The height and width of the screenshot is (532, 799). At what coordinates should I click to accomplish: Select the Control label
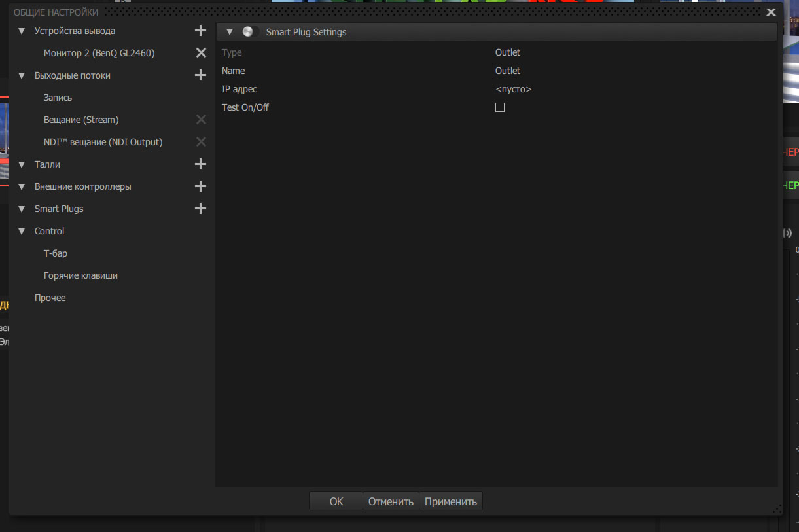[x=50, y=231]
